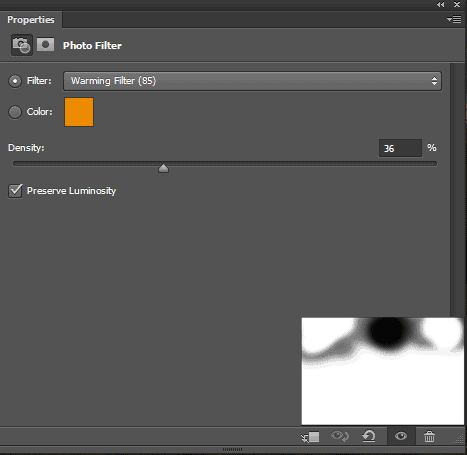Click the Properties tab
The image size is (467, 455).
[31, 20]
